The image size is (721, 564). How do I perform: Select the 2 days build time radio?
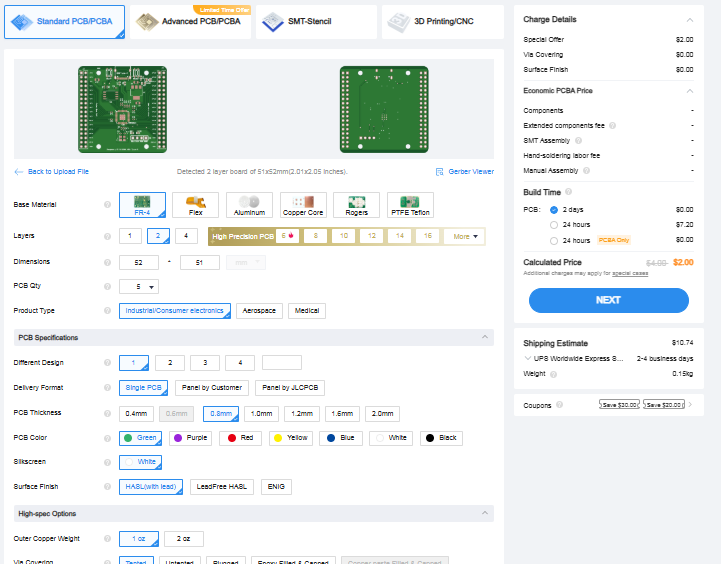(554, 210)
